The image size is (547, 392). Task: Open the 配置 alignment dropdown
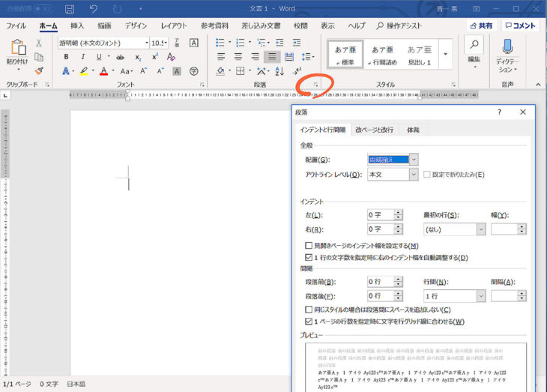(x=414, y=160)
